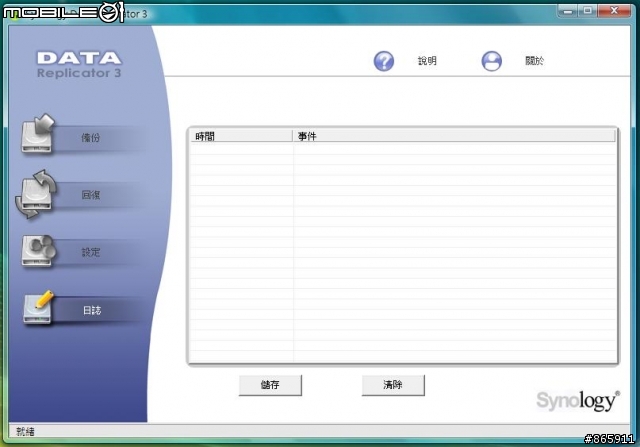
Task: Open the 關於 about link
Action: coord(534,61)
